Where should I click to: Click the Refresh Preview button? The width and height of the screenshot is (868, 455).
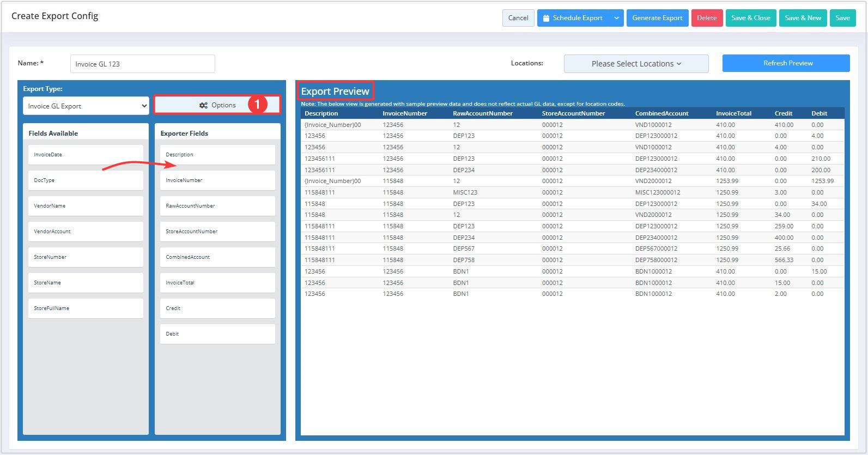point(786,63)
